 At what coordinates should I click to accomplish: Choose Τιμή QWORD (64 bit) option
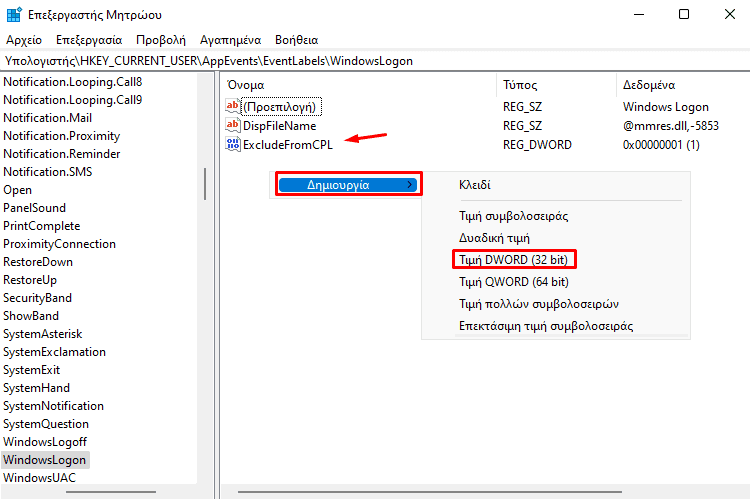click(x=514, y=282)
